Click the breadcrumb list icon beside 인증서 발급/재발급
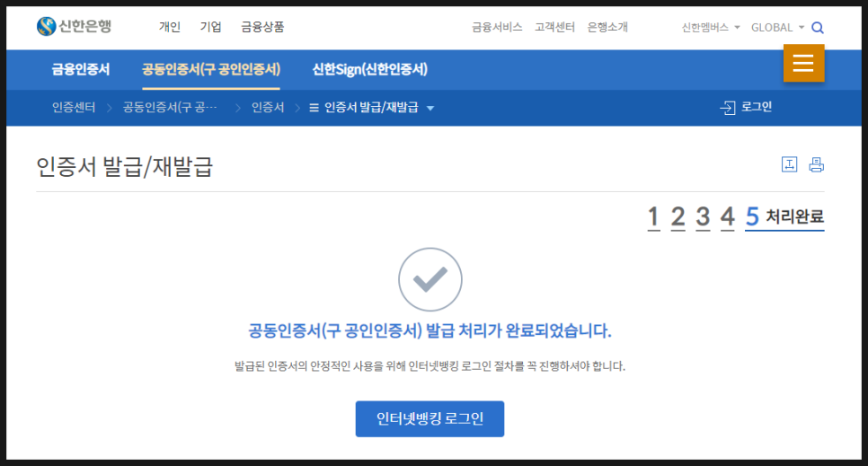The height and width of the screenshot is (466, 868). click(x=314, y=108)
